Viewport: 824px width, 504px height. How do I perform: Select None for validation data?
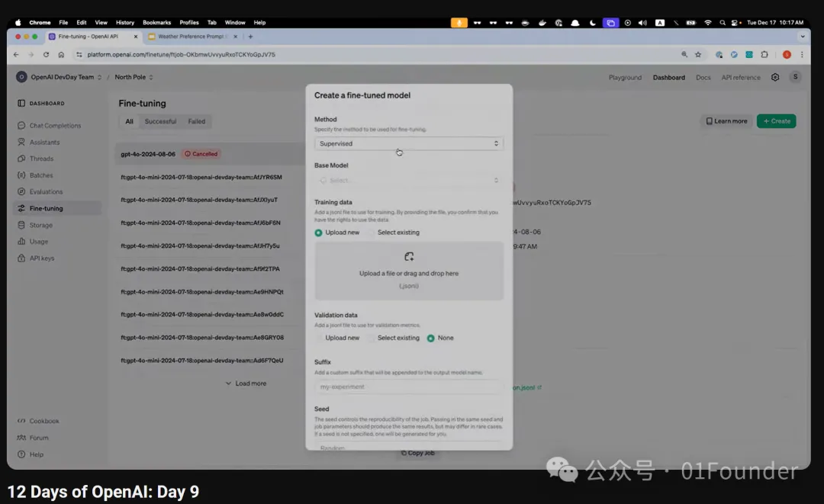click(x=440, y=338)
